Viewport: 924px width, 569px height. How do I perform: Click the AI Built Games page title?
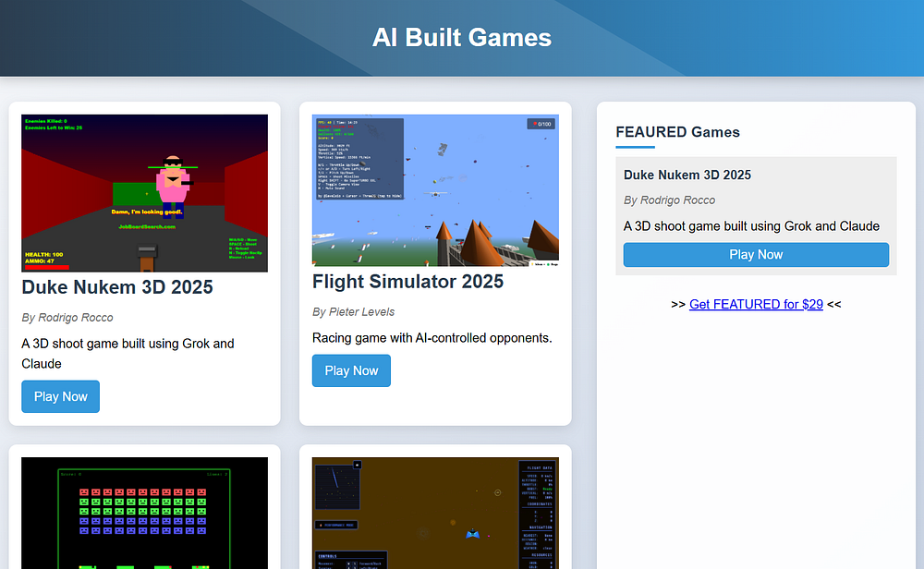(462, 38)
